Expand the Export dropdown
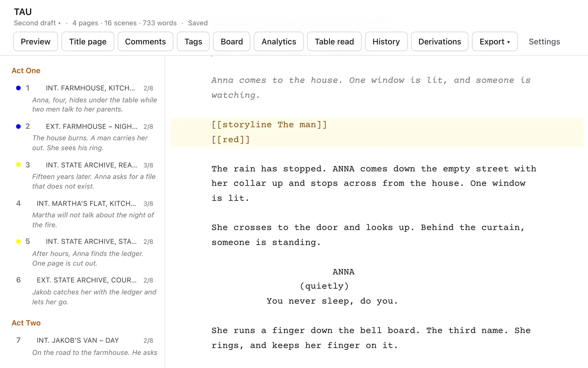Image resolution: width=588 pixels, height=368 pixels. 495,42
